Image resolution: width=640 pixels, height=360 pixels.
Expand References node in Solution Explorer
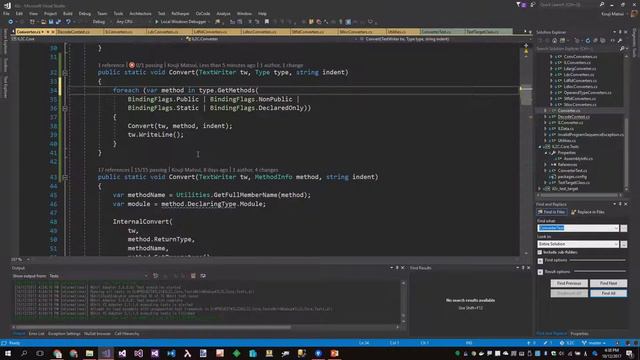tap(545, 164)
